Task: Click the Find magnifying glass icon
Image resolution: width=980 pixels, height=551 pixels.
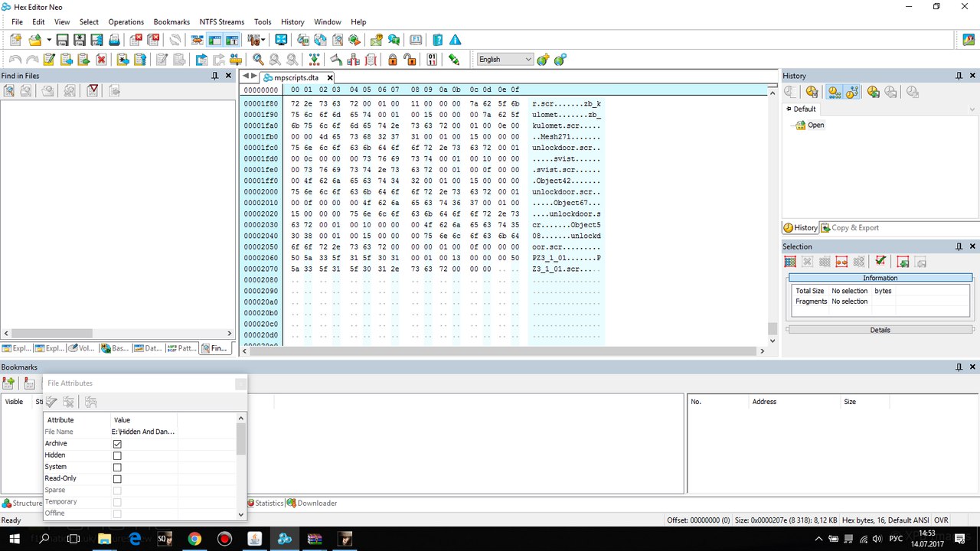Action: click(258, 60)
